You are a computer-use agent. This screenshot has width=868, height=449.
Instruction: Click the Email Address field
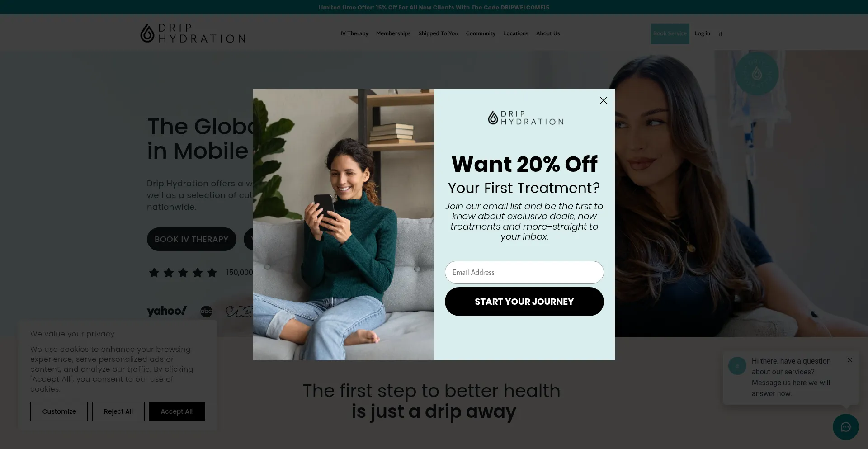point(524,272)
